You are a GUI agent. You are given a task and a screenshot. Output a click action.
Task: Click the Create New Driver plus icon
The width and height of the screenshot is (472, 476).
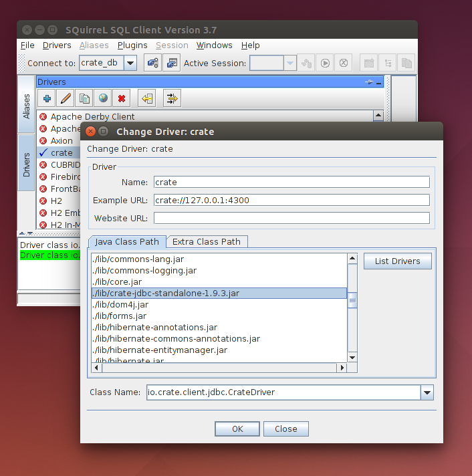point(47,98)
